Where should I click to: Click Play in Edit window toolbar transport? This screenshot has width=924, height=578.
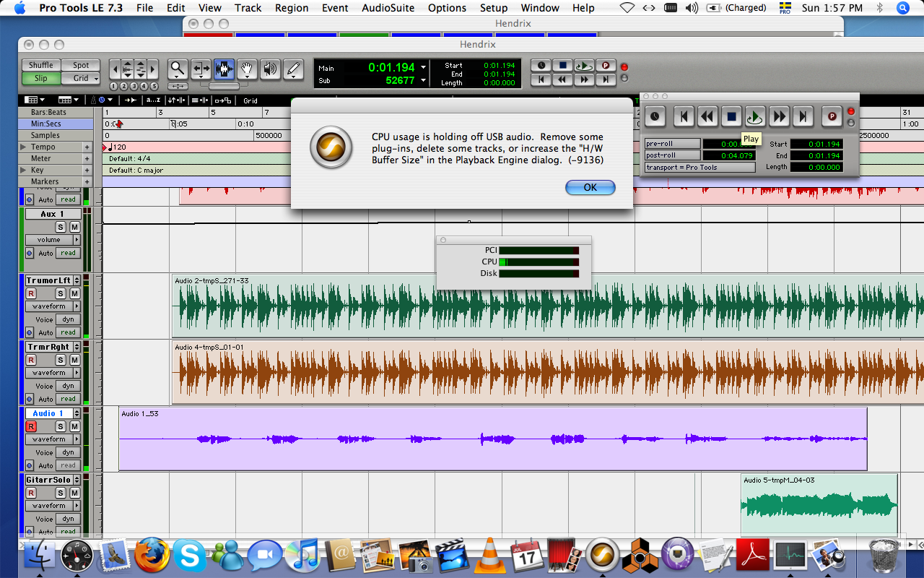(584, 65)
